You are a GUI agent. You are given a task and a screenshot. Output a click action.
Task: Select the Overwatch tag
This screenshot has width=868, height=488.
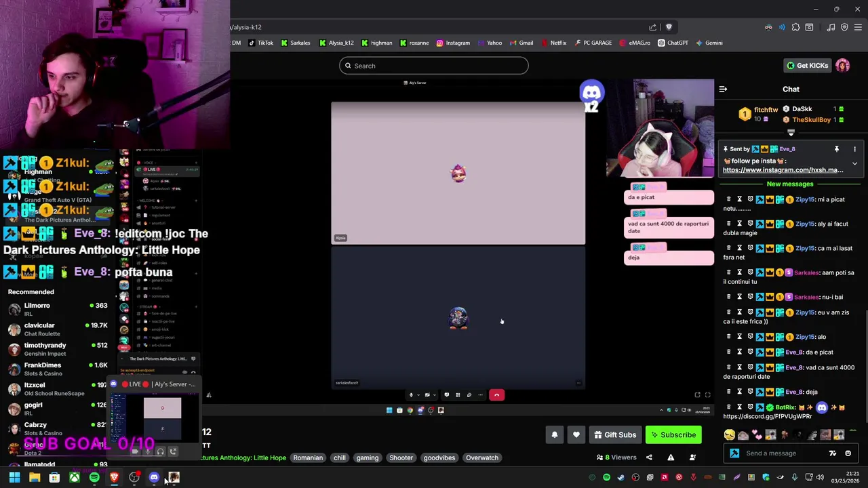482,457
